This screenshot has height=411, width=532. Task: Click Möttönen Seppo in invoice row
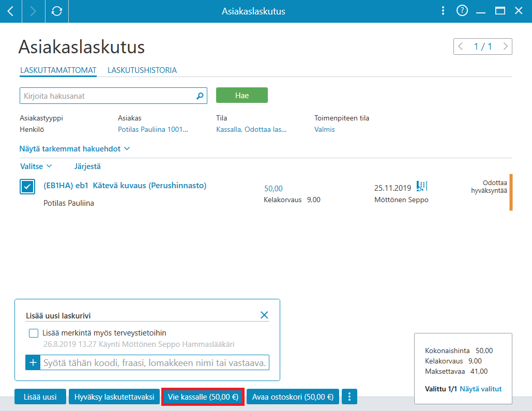401,200
